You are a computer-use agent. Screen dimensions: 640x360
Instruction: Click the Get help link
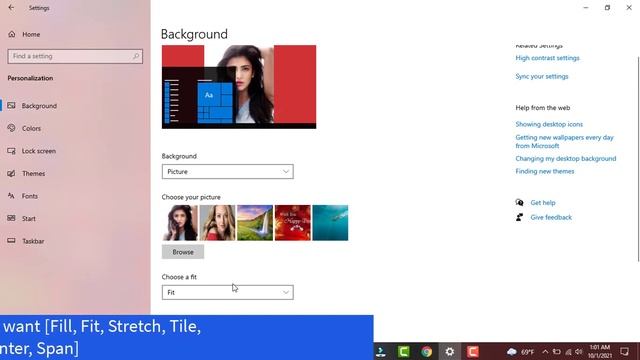(x=543, y=202)
